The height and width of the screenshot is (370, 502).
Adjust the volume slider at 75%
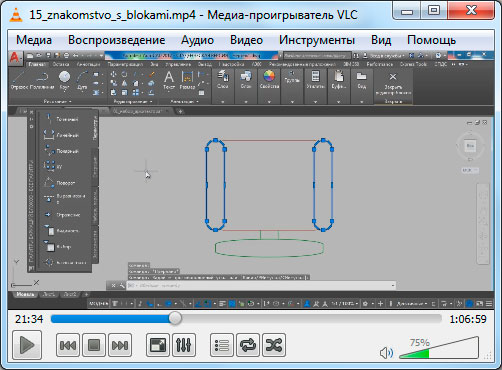click(x=439, y=348)
